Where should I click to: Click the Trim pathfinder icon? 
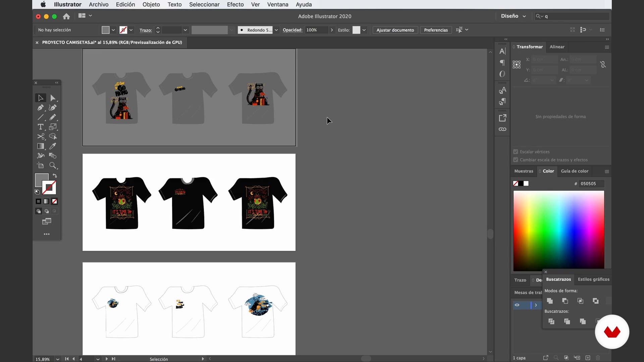pos(567,321)
